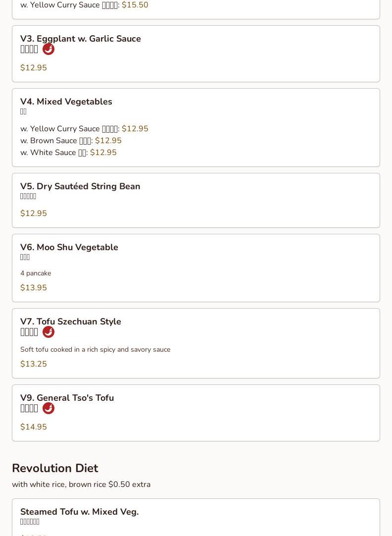Open V5. Dry Sautéed String Bean
Image resolution: width=392 pixels, height=536 pixels.
[x=80, y=186]
